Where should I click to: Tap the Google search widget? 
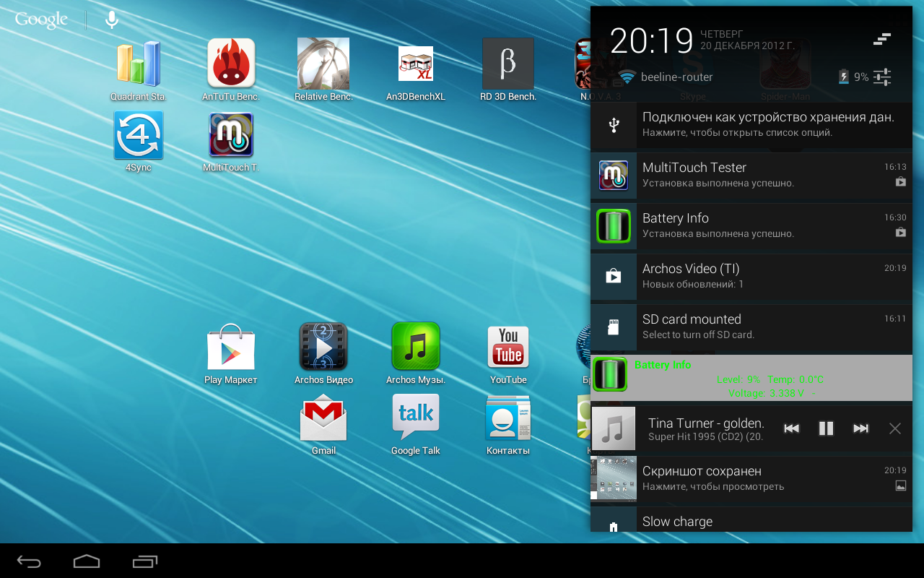coord(41,20)
